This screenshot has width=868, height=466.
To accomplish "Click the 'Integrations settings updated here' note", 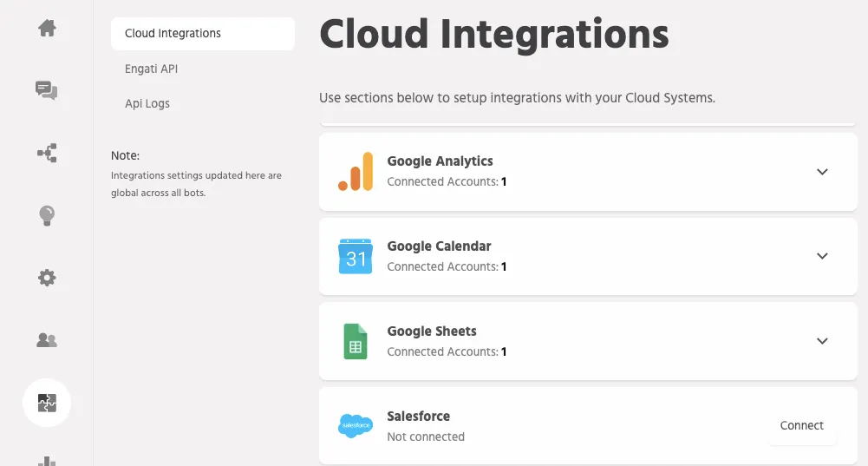I will click(196, 184).
